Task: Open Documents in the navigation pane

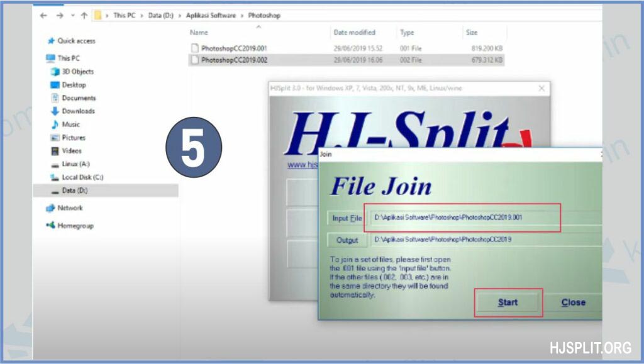Action: click(x=79, y=98)
